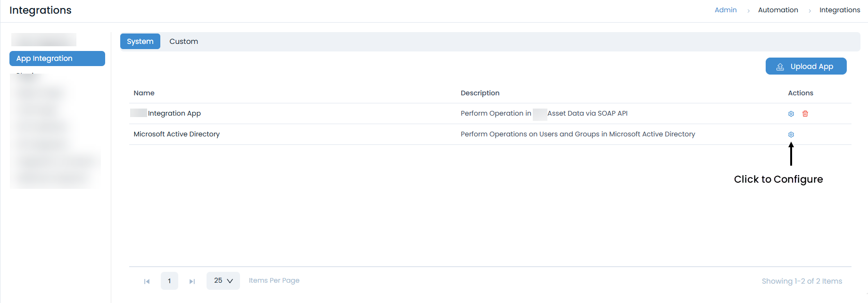Open the 25 items per page dropdown
This screenshot has height=303, width=868.
point(223,281)
